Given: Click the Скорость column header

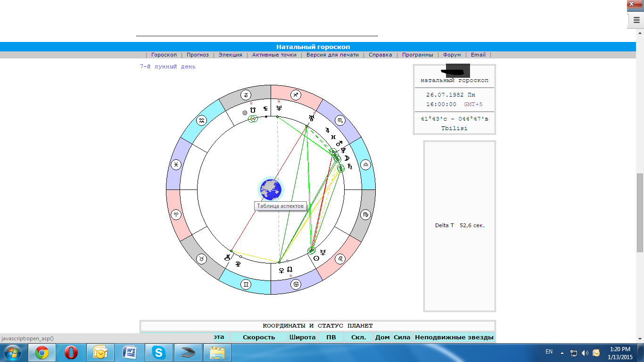Looking at the screenshot, I should [x=259, y=337].
